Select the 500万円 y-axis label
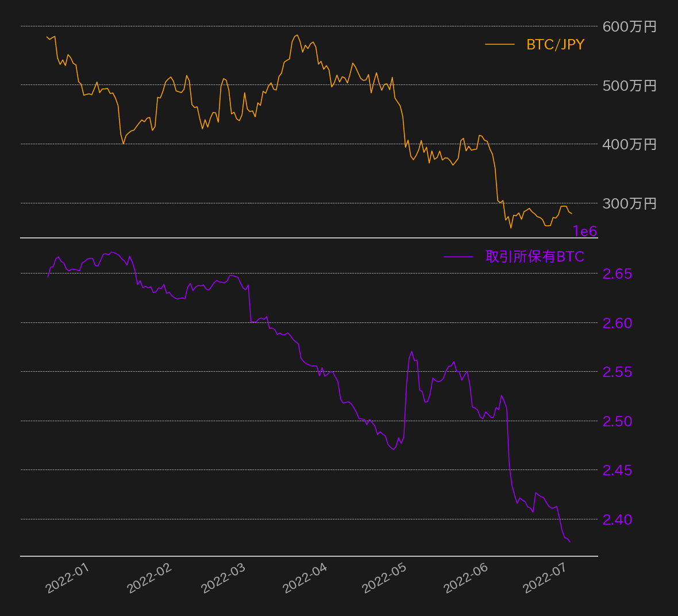 (629, 86)
